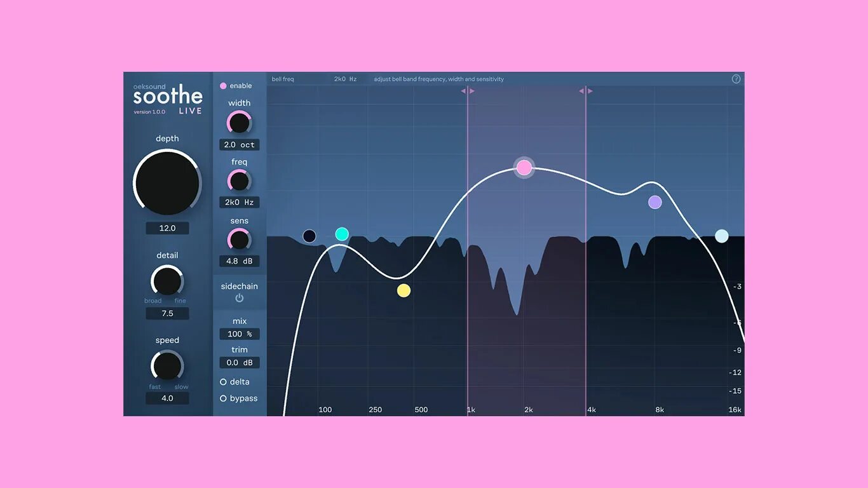
Task: Click the 'version 1.0.0' text
Action: 149,112
